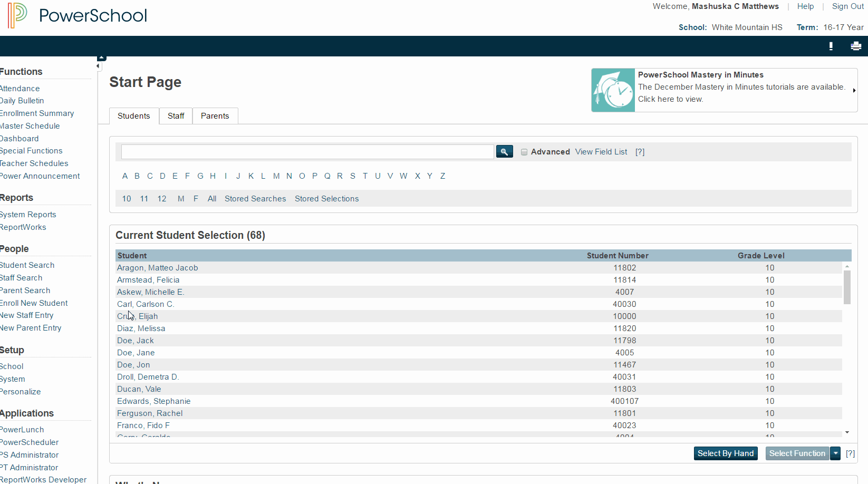The height and width of the screenshot is (484, 868).
Task: Open student Askew, Michelle E.
Action: (151, 292)
